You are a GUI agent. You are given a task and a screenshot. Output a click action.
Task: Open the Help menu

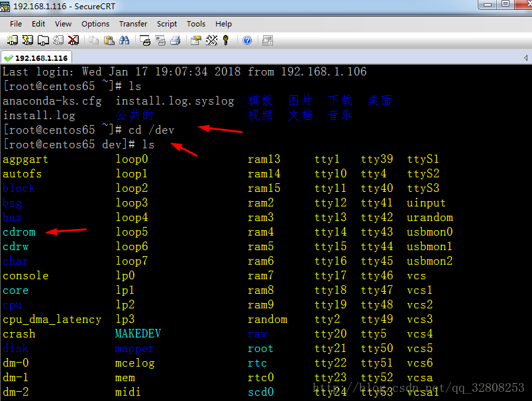223,24
